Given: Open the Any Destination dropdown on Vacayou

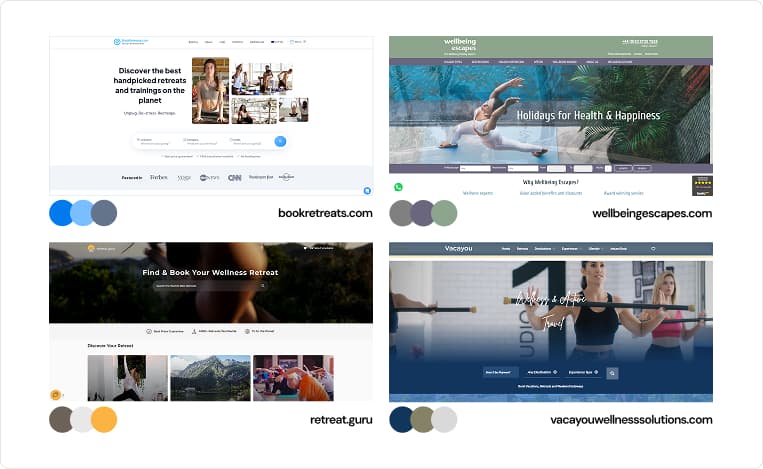Looking at the screenshot, I should [542, 372].
